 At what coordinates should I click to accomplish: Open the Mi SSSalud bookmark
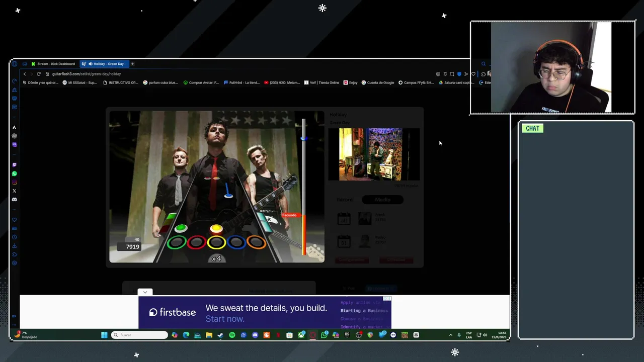pyautogui.click(x=79, y=82)
